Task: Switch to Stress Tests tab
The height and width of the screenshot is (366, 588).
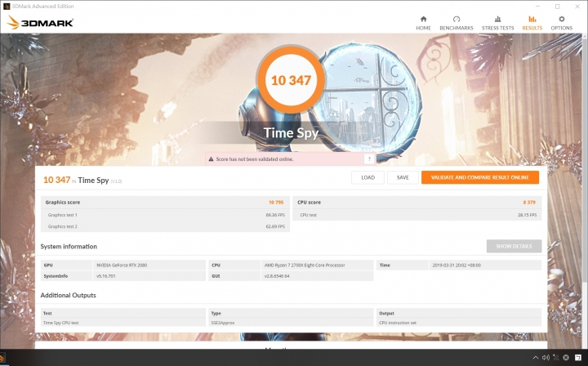Action: pos(497,23)
